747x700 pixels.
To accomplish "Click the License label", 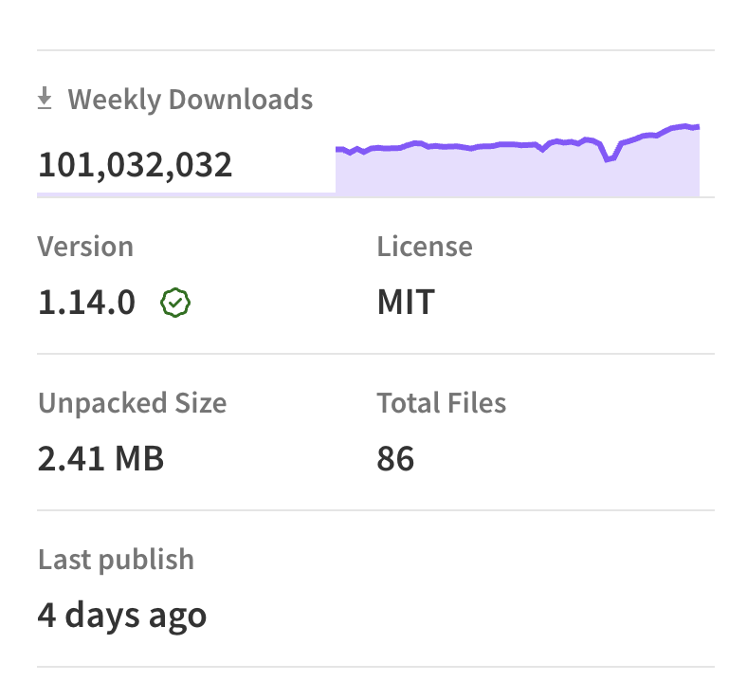I will click(425, 247).
